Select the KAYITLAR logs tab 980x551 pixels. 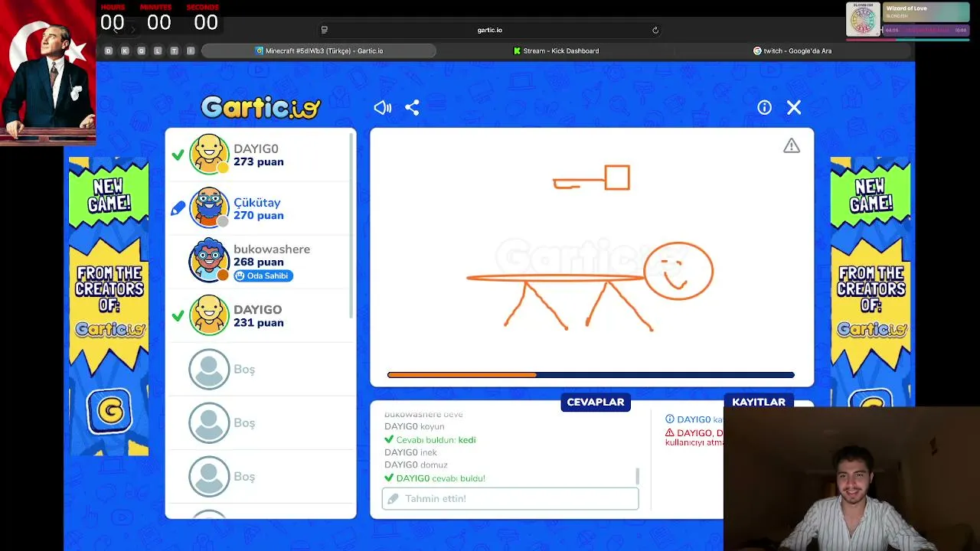point(759,402)
